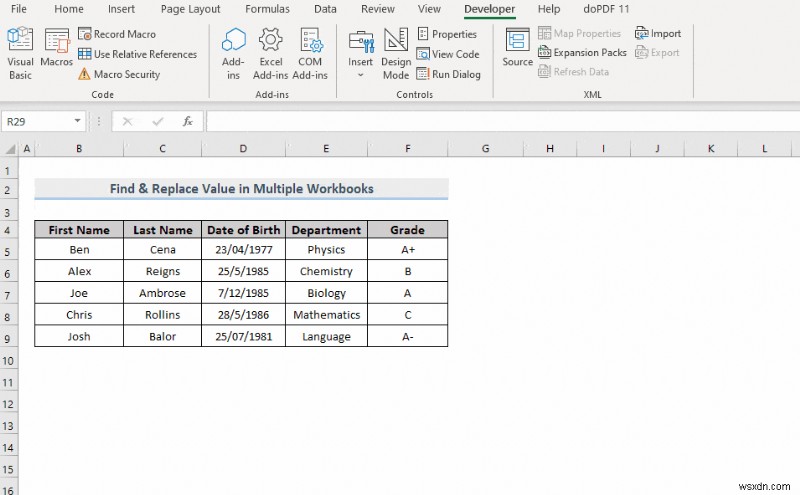Open COM Add-ins dialog
This screenshot has width=800, height=495.
pyautogui.click(x=310, y=54)
